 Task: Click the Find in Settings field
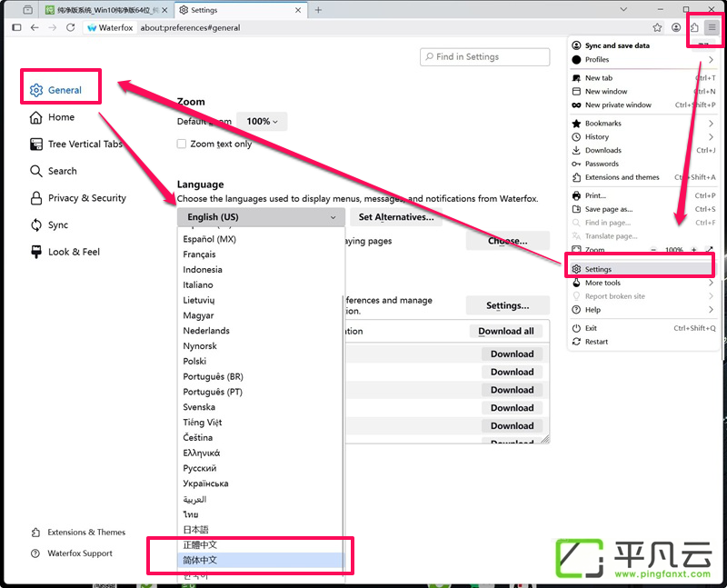pos(484,56)
